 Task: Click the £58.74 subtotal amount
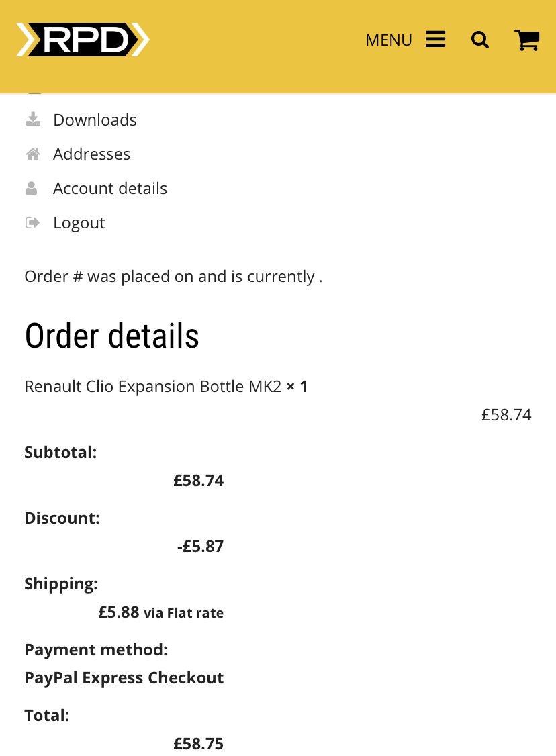pyautogui.click(x=199, y=480)
